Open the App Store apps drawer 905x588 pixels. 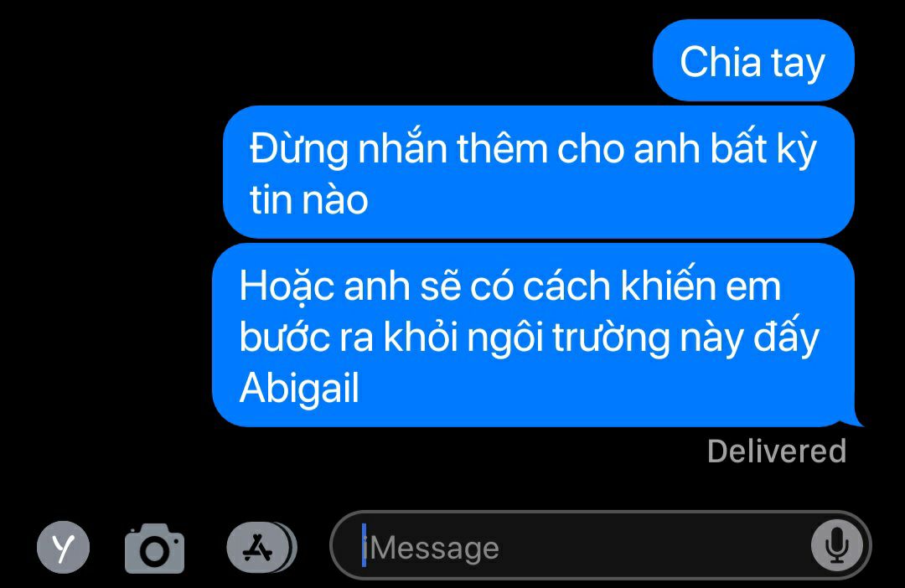[x=258, y=547]
